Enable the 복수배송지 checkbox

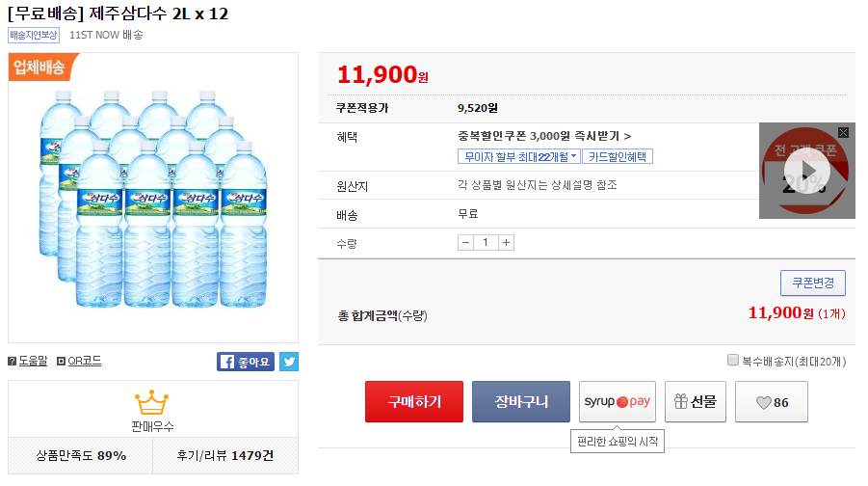(732, 361)
